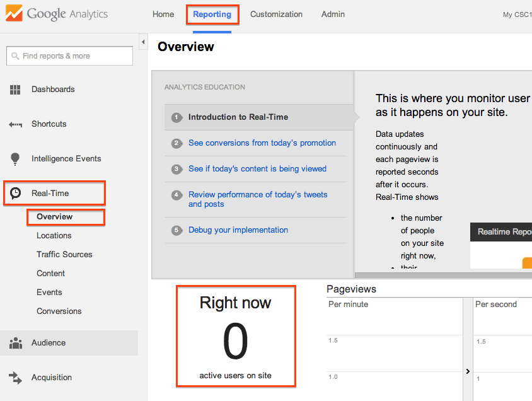Select Traffic Sources under Real-Time
This screenshot has height=401, width=532.
(x=64, y=255)
